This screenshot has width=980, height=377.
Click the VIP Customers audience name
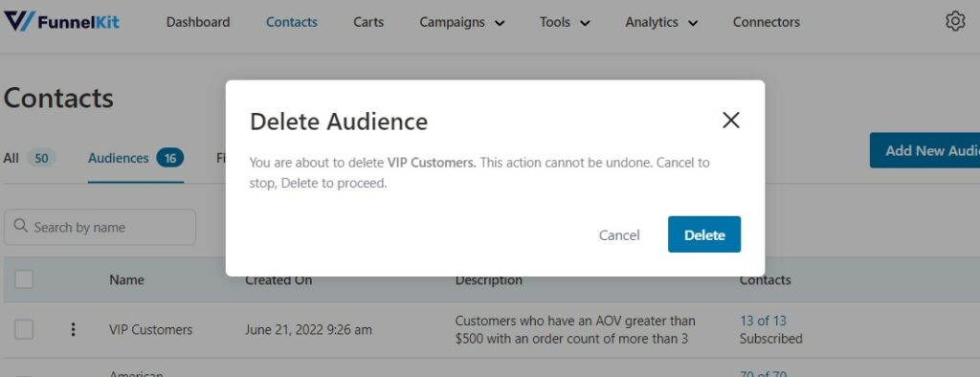click(x=150, y=329)
